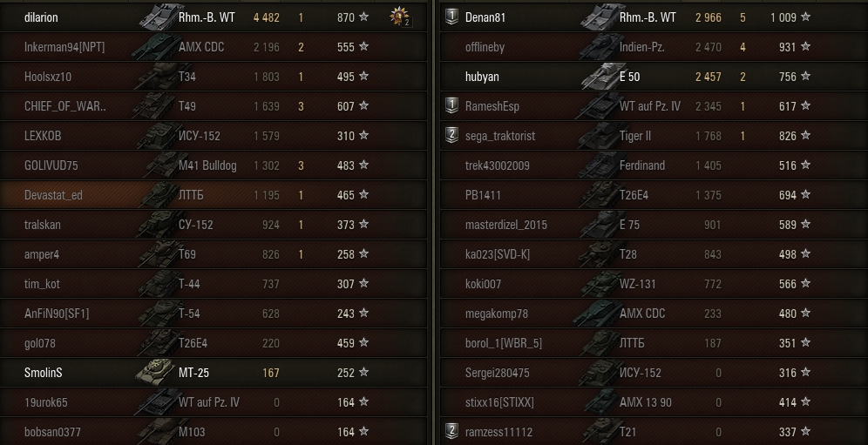Image resolution: width=868 pixels, height=445 pixels.
Task: Click RameshEsp's platoon 1 badge
Action: pyautogui.click(x=451, y=105)
